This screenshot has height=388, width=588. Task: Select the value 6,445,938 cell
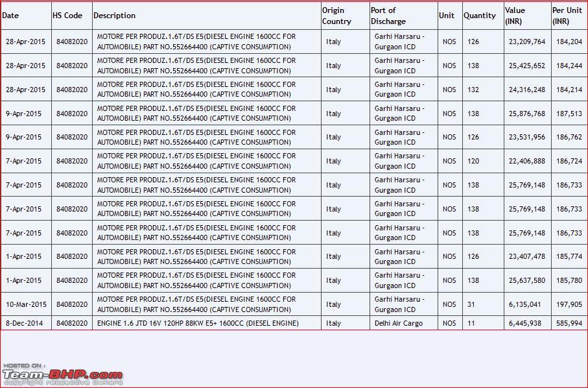(x=525, y=323)
